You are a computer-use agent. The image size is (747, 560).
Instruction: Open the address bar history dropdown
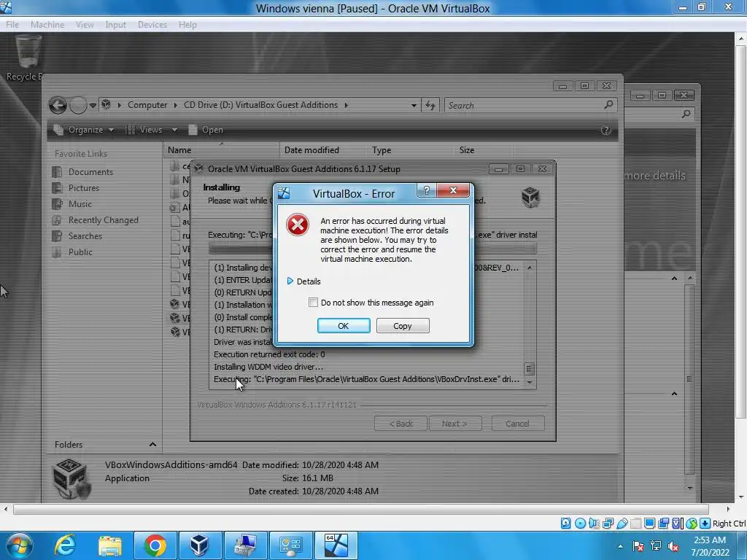pos(414,105)
